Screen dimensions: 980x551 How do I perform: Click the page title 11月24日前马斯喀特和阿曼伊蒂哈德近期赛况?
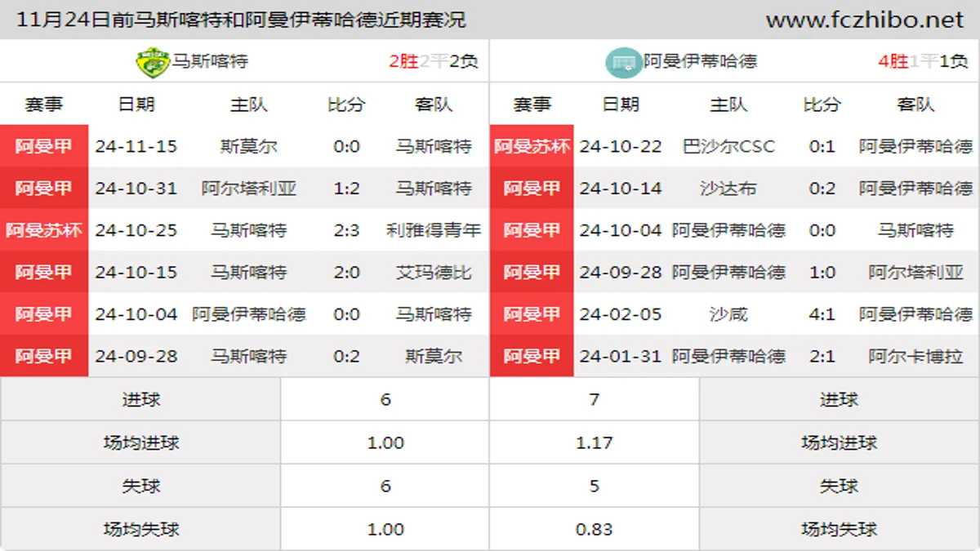point(241,20)
